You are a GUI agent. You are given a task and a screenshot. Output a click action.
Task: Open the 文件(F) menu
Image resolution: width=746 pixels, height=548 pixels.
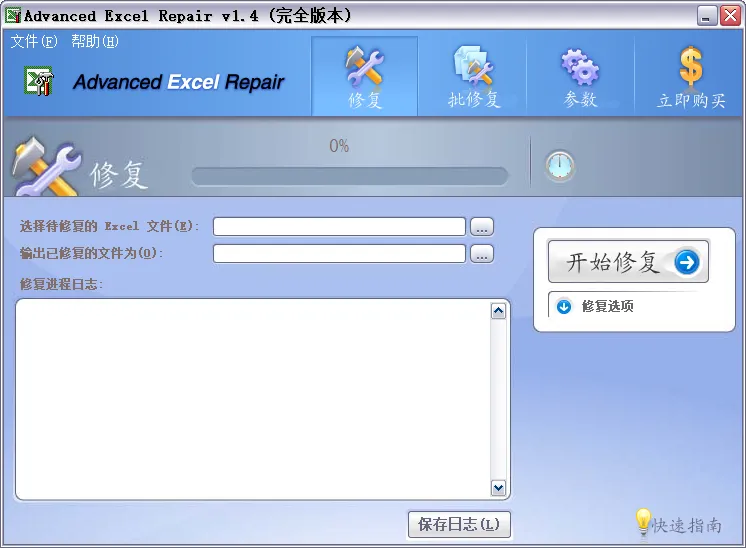[34, 41]
